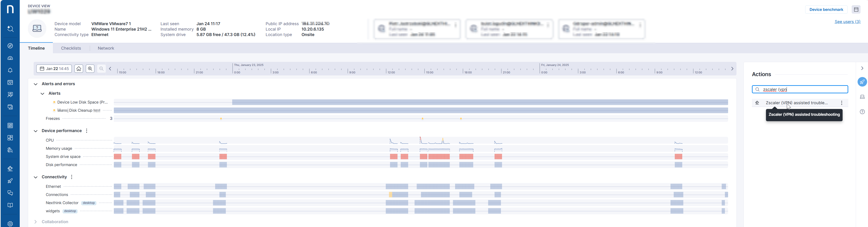Toggle the layout panel button beside Device benchmark
Screen dimensions: 868x227
(856, 10)
